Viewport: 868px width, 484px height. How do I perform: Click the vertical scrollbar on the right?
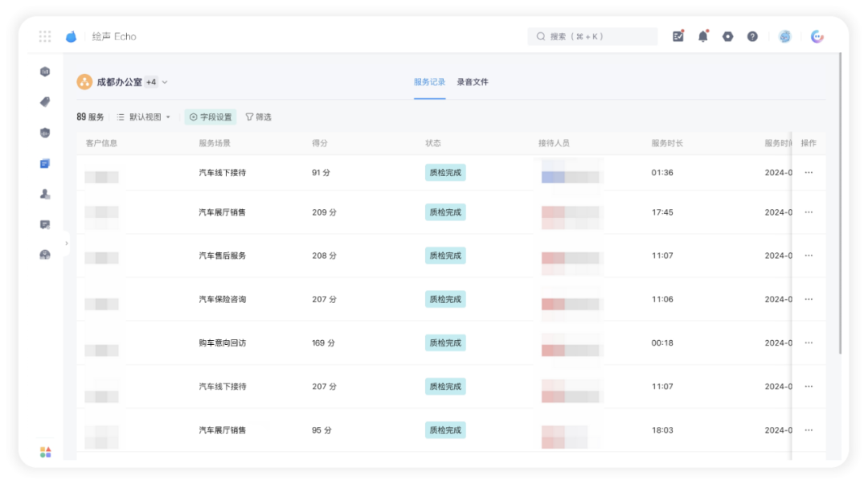pyautogui.click(x=840, y=203)
